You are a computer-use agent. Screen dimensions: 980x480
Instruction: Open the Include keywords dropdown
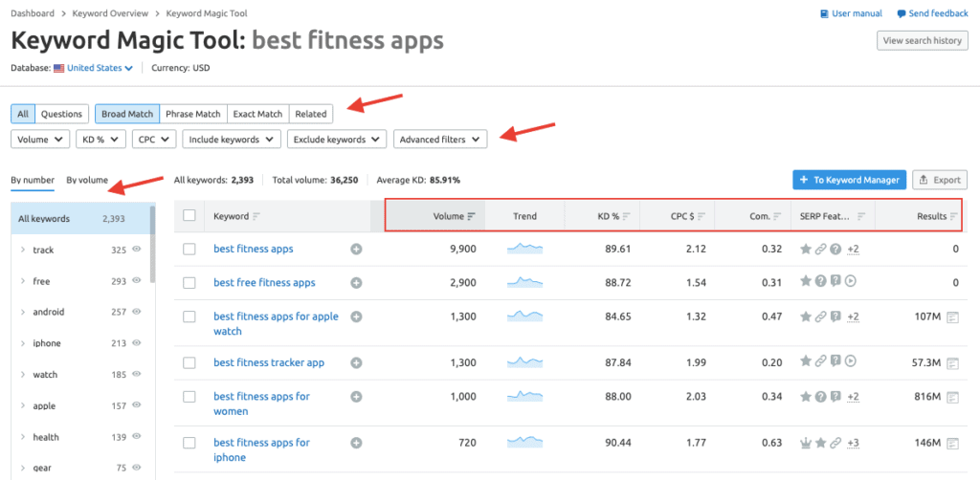click(x=231, y=140)
